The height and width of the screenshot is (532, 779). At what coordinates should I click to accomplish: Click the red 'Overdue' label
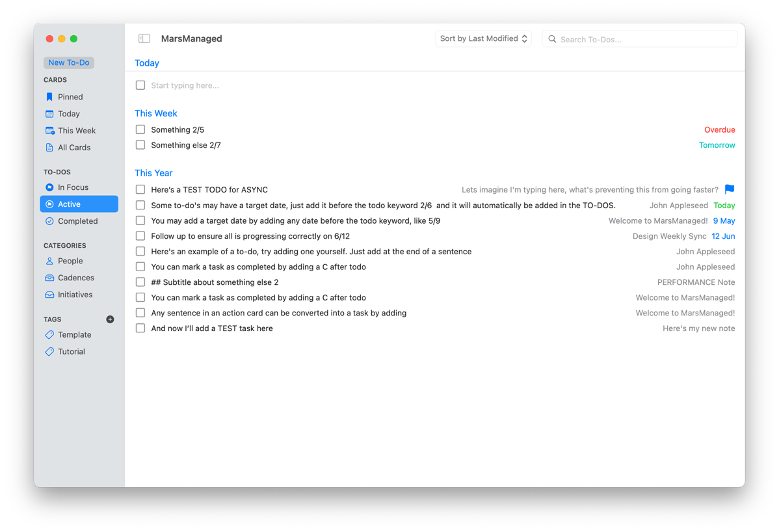719,129
